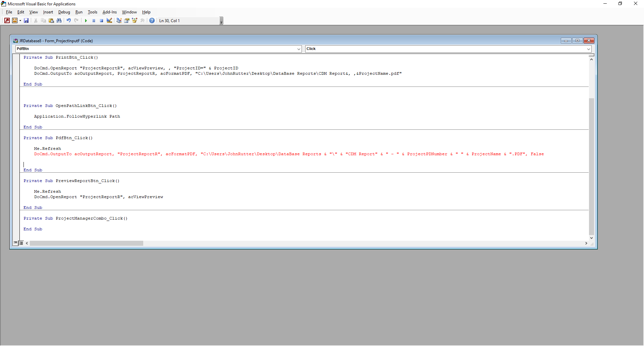Open the Project Explorer
Screen dimensions: 644x346
click(x=119, y=20)
